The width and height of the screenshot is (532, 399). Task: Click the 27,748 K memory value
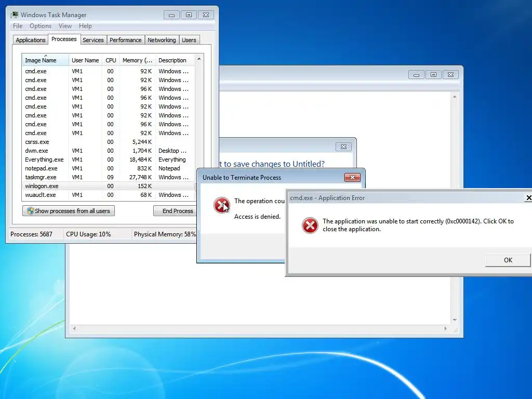click(140, 177)
